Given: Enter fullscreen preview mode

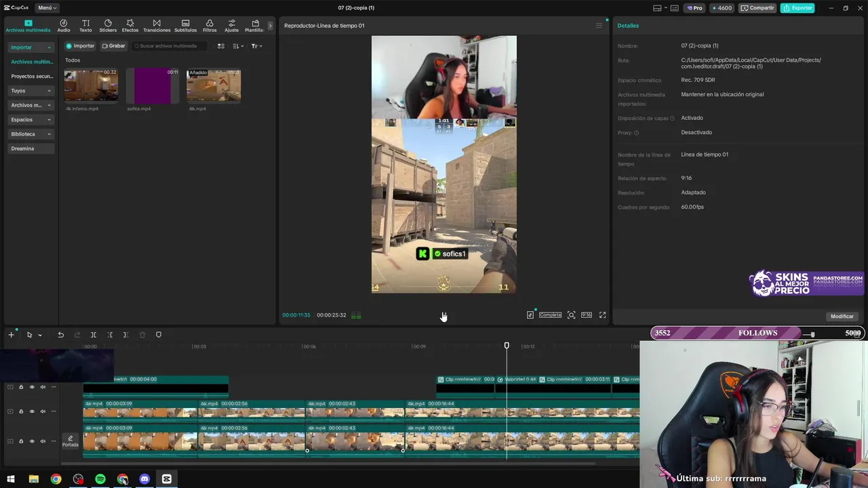Looking at the screenshot, I should (602, 315).
